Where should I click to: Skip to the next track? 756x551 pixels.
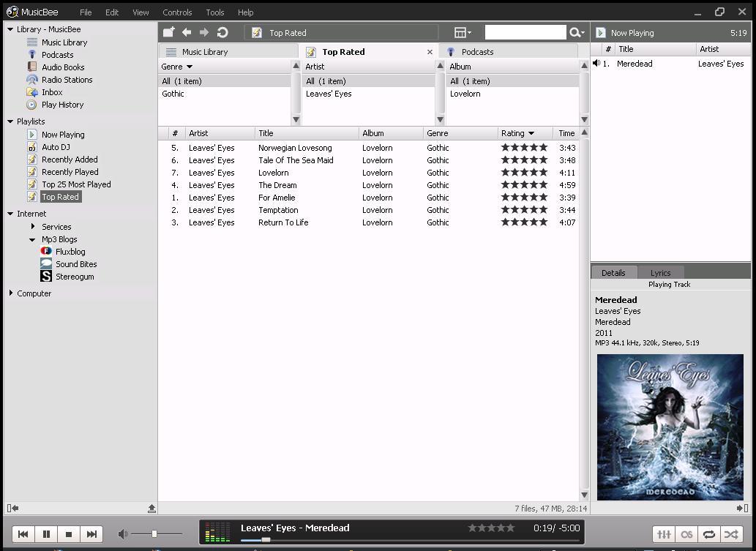(91, 533)
